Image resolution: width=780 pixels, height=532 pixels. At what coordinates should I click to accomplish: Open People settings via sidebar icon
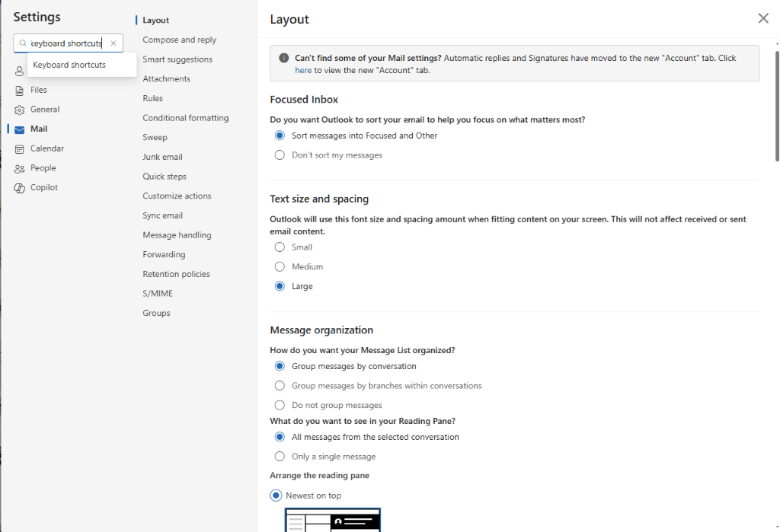pyautogui.click(x=18, y=167)
